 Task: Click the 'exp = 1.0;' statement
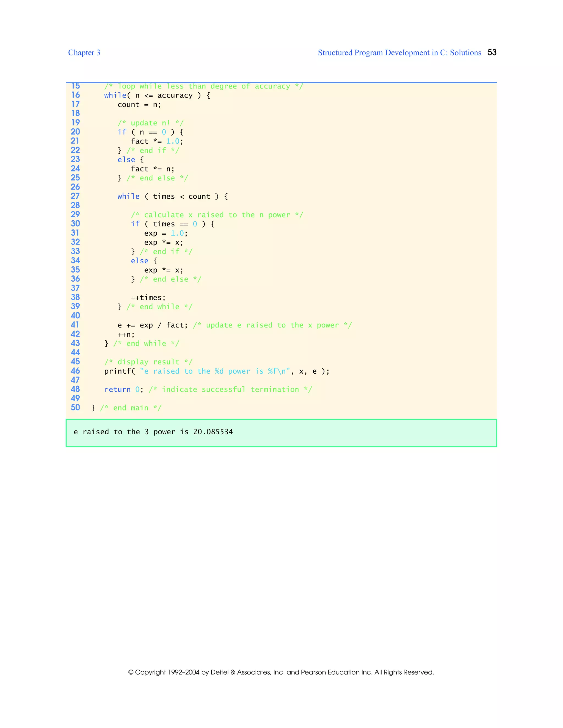pos(166,233)
